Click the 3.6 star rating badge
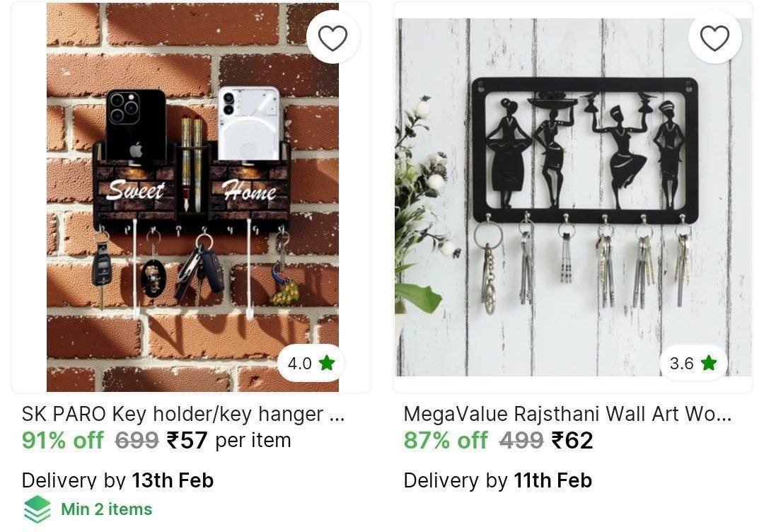This screenshot has height=532, width=764. pos(693,363)
